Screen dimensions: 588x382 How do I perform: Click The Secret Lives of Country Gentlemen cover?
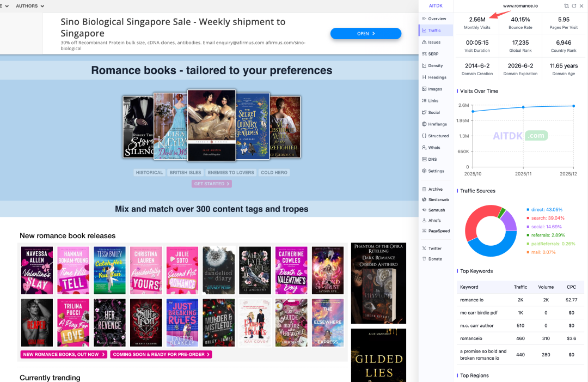pos(253,126)
